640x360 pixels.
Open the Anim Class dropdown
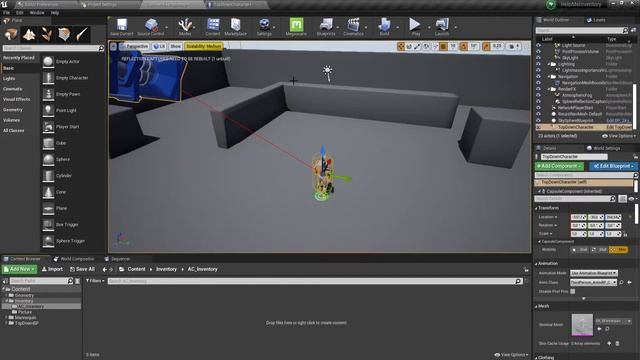tap(594, 282)
